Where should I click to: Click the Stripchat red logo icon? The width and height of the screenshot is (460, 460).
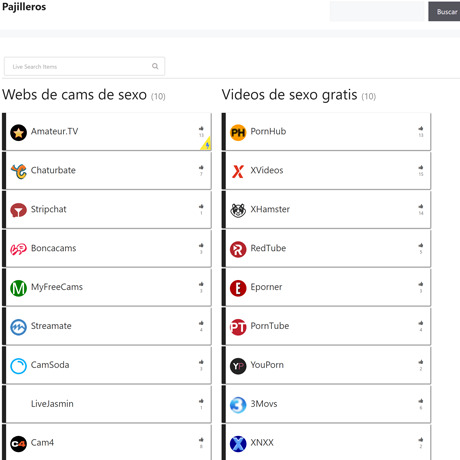pos(18,210)
